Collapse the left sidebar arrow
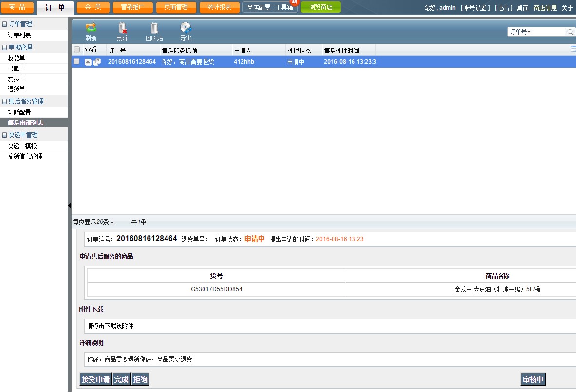576x392 pixels. coord(69,206)
